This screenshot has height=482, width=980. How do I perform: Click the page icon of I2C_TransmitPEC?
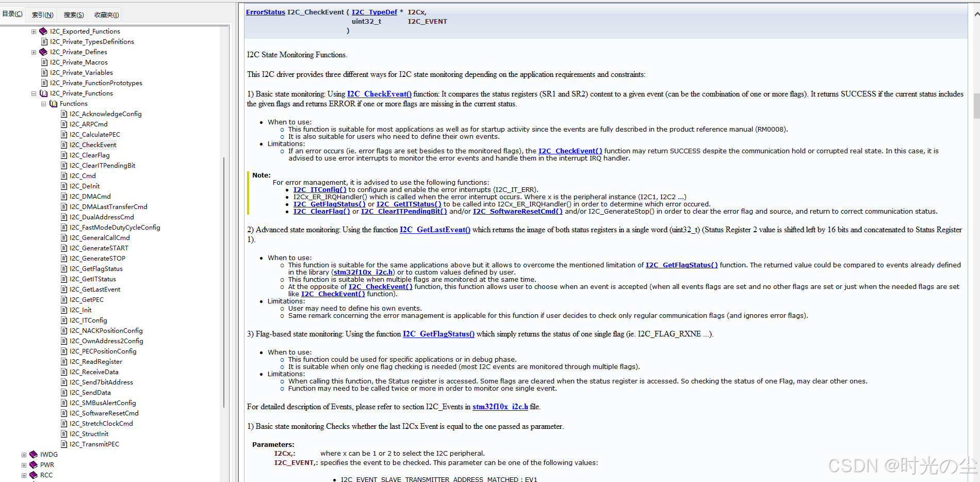[x=64, y=444]
